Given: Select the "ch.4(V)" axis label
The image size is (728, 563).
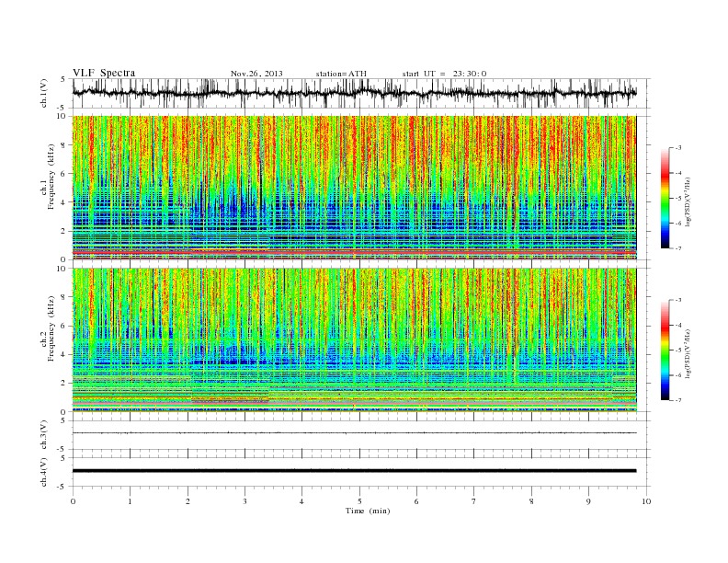Looking at the screenshot, I should tap(44, 472).
